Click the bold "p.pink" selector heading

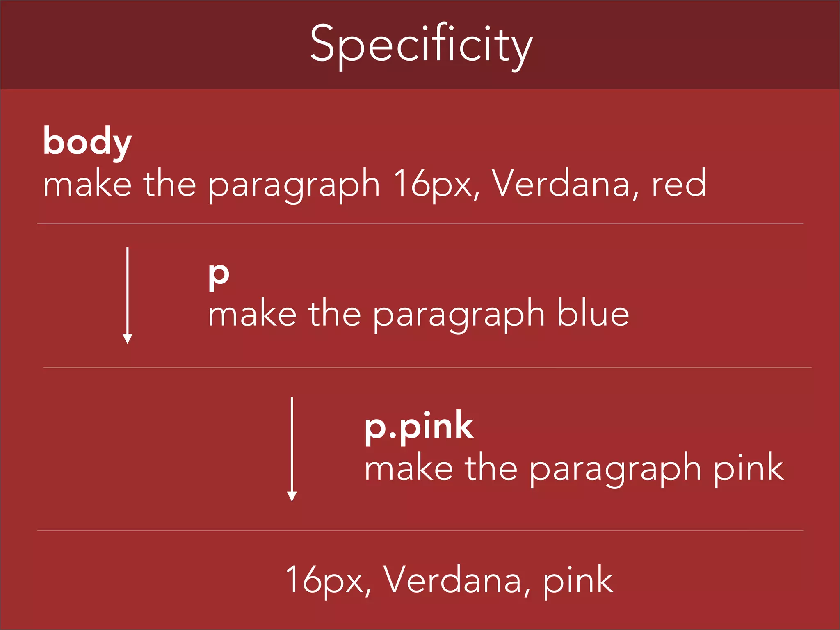pos(419,427)
